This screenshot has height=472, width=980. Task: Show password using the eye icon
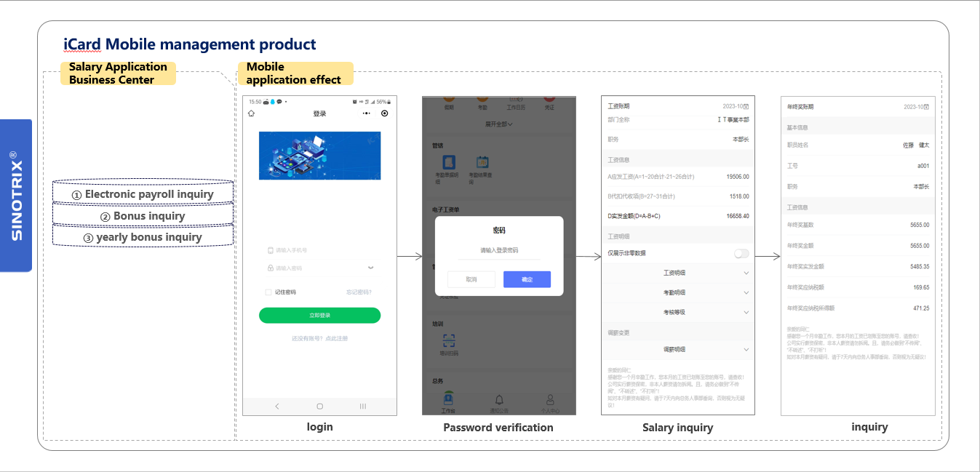click(x=371, y=268)
